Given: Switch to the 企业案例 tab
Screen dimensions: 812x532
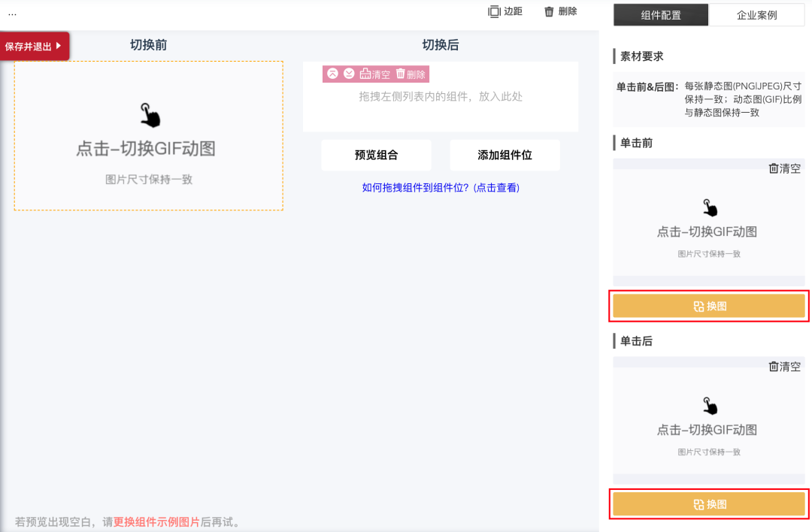Looking at the screenshot, I should tap(757, 14).
